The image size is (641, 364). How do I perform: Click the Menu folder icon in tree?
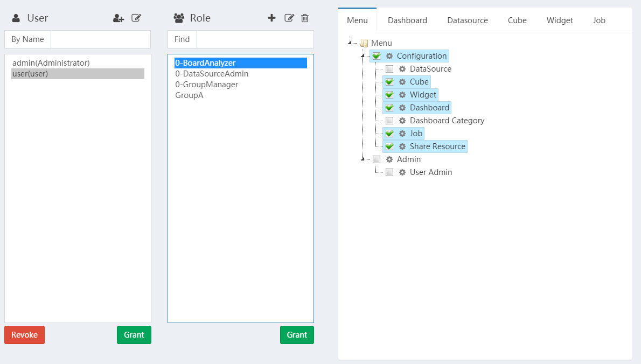click(x=364, y=43)
